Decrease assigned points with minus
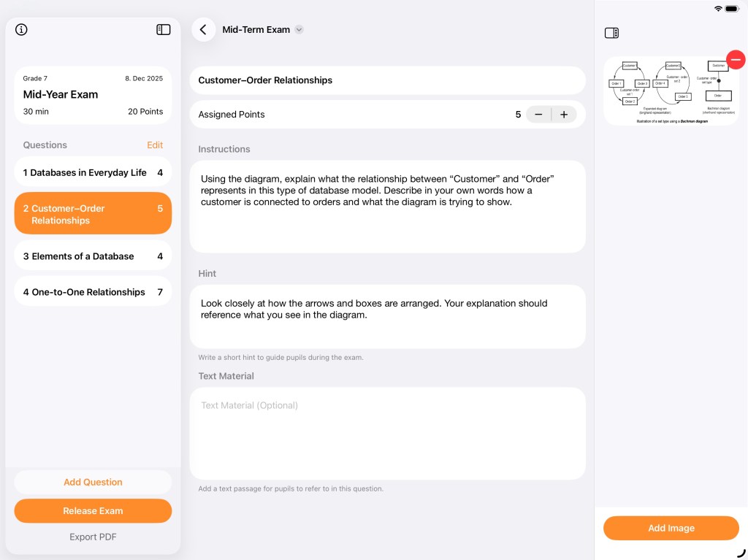The height and width of the screenshot is (560, 748). (539, 115)
